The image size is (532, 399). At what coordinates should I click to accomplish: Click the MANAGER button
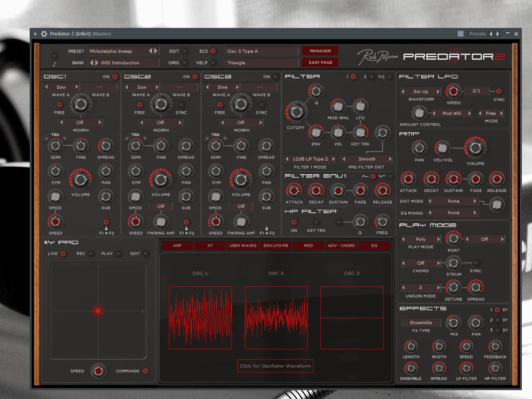[320, 51]
